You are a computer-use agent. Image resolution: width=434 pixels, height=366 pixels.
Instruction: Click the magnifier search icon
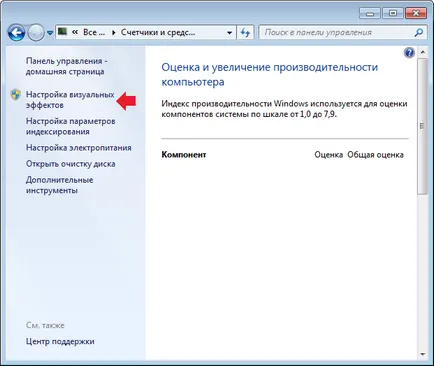419,32
